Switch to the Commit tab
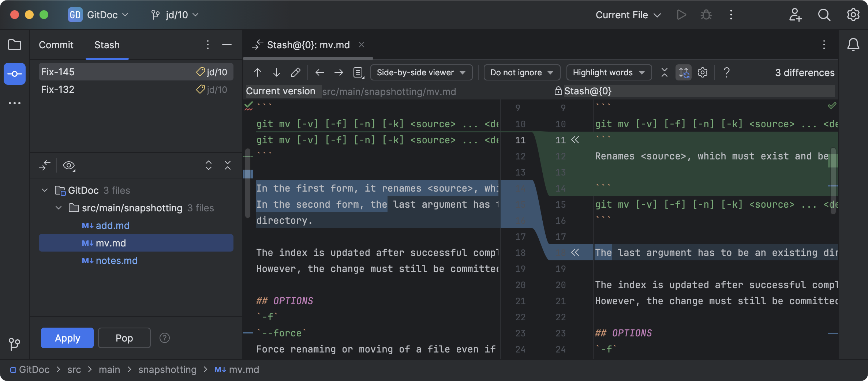Screen dimensions: 868x381 tap(56, 45)
